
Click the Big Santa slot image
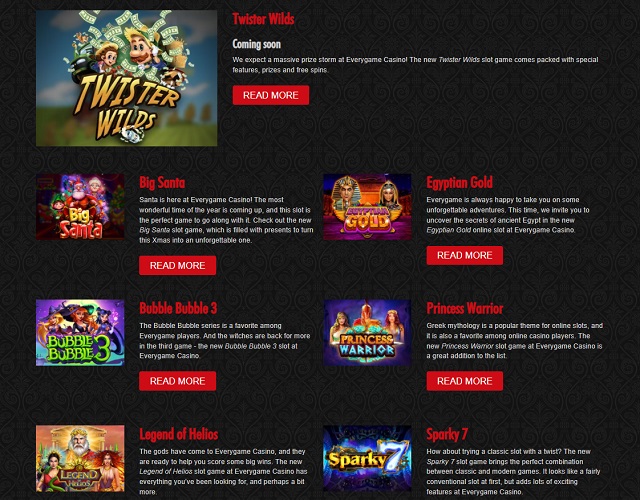point(80,207)
